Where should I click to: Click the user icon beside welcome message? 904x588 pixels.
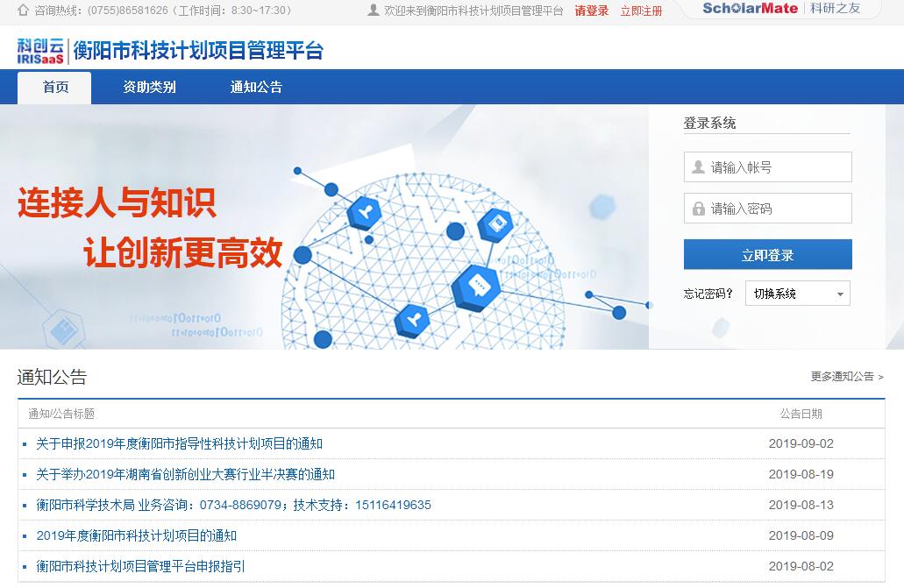pos(373,11)
